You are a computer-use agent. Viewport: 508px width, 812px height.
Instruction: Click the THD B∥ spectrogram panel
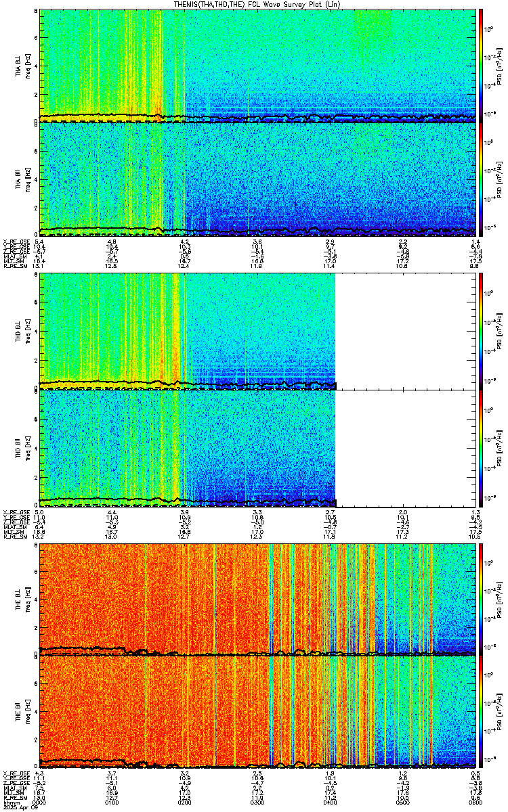[258, 447]
